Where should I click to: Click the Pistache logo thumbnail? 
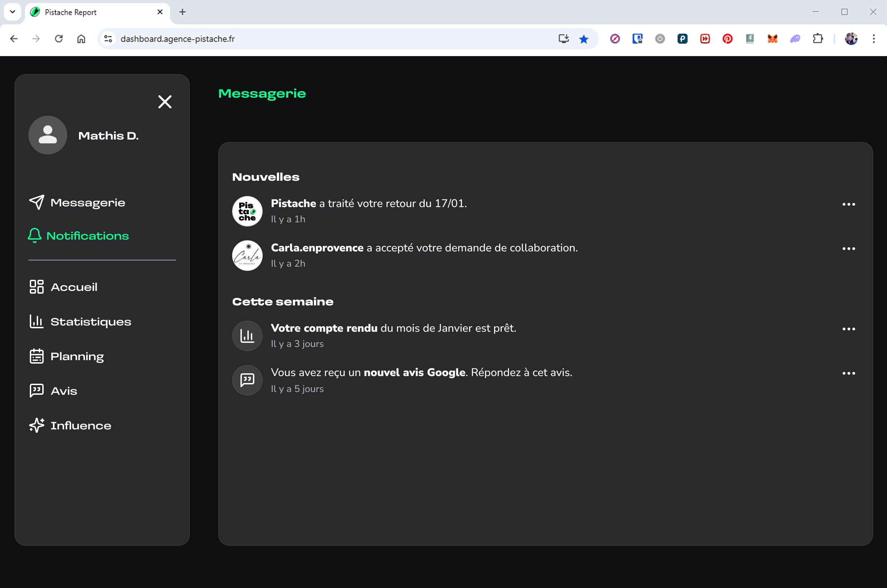tap(247, 211)
